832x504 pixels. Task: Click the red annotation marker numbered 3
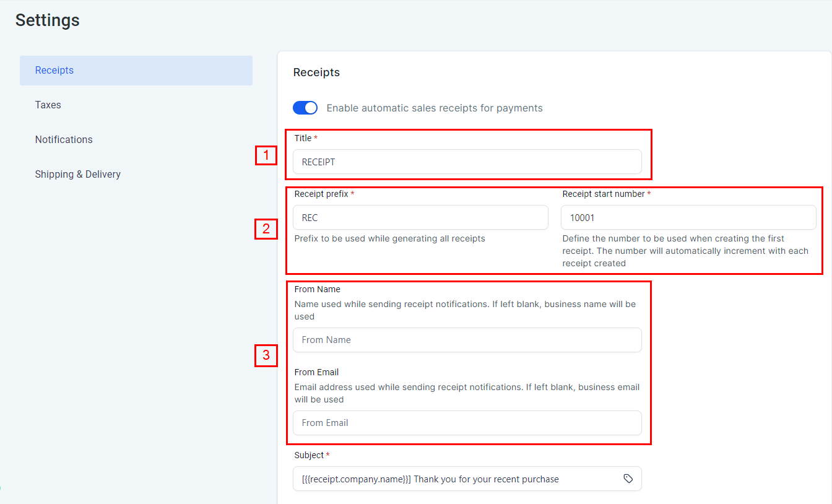click(x=266, y=355)
